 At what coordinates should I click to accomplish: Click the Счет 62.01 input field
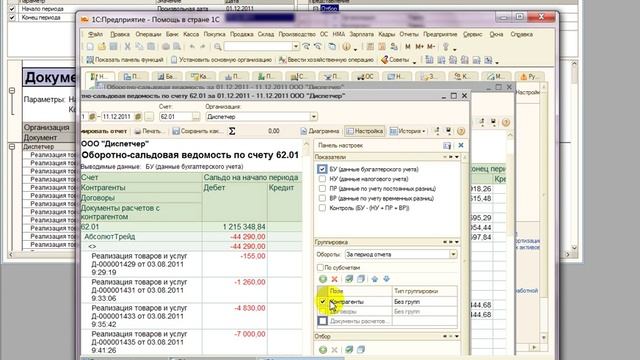[x=176, y=117]
